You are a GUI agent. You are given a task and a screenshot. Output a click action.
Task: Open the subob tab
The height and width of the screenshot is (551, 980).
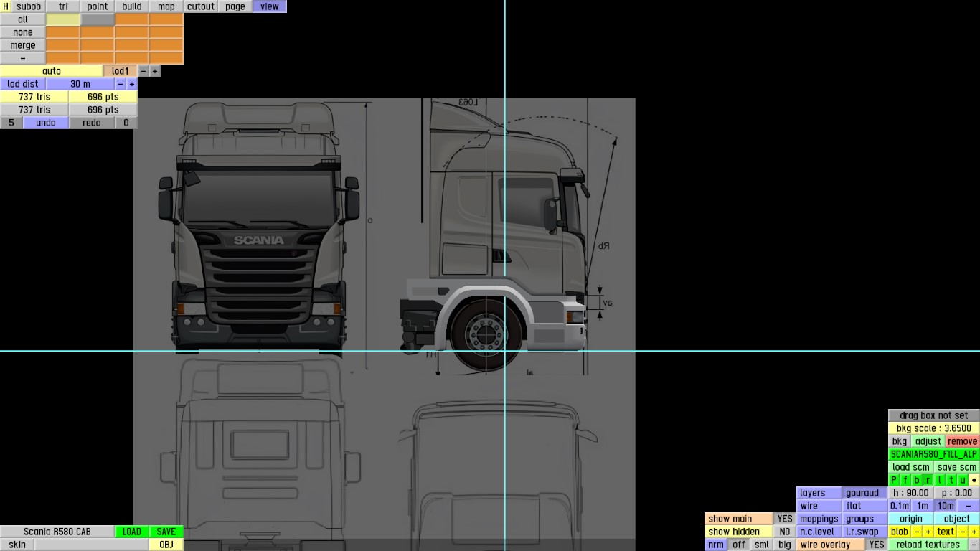[29, 6]
